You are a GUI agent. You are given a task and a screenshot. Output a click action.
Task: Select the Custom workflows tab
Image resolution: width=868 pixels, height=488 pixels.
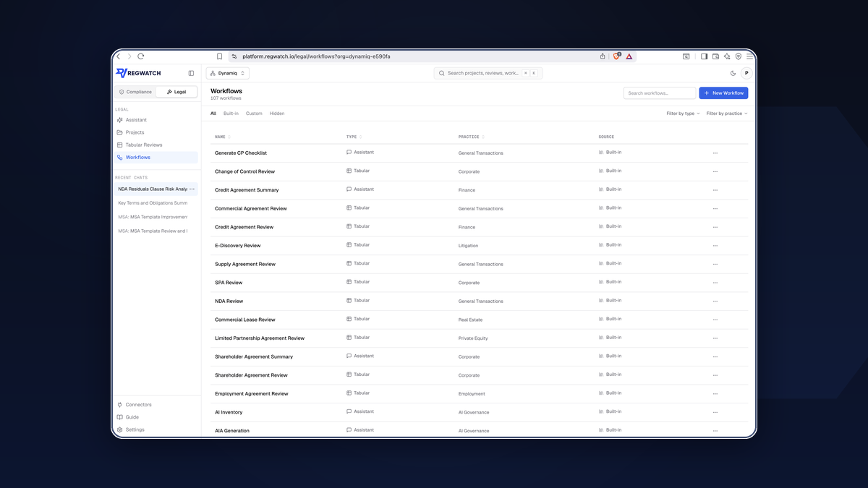pos(254,114)
